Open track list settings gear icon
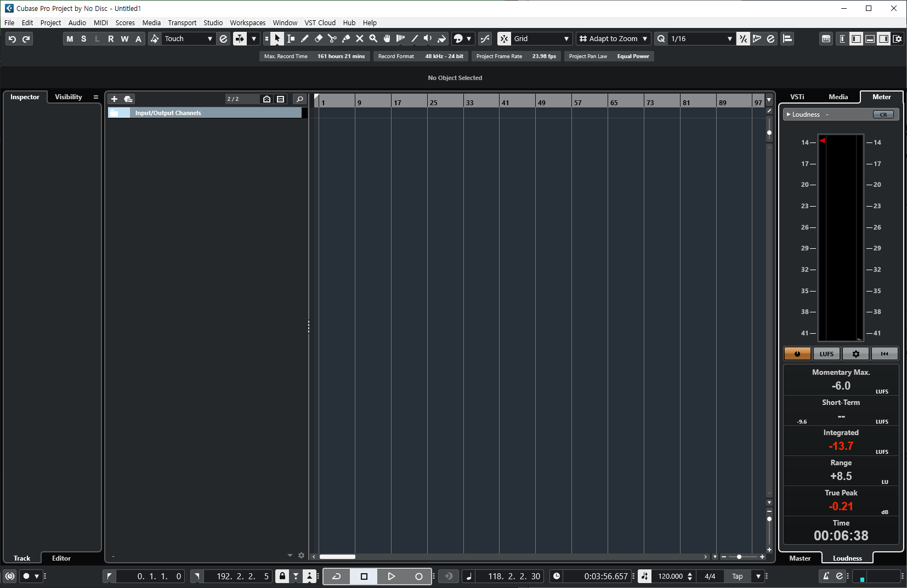Viewport: 907px width, 588px height. (301, 555)
